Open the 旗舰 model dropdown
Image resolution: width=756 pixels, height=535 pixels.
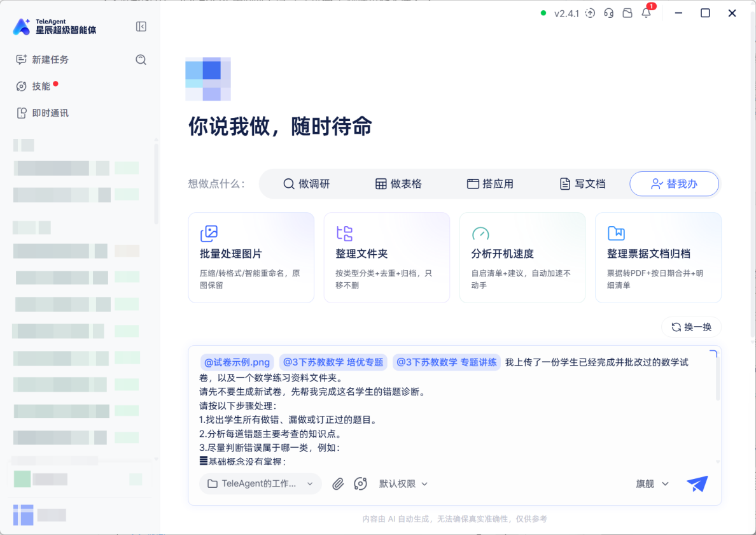click(652, 484)
